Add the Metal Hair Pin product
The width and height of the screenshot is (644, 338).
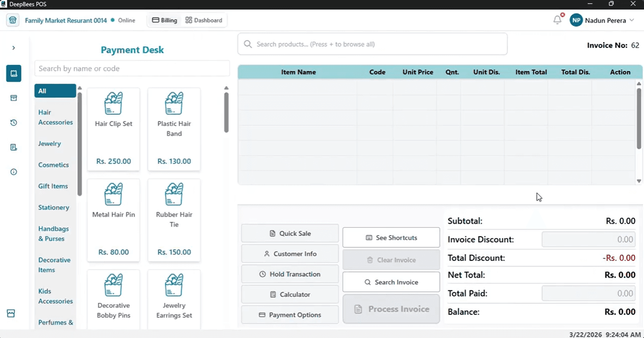(114, 220)
